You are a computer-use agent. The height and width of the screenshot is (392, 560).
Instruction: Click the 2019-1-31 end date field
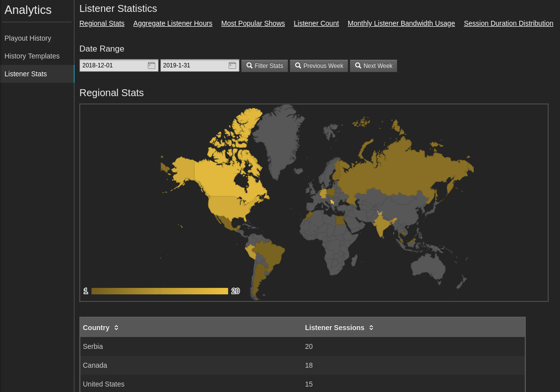click(x=199, y=65)
